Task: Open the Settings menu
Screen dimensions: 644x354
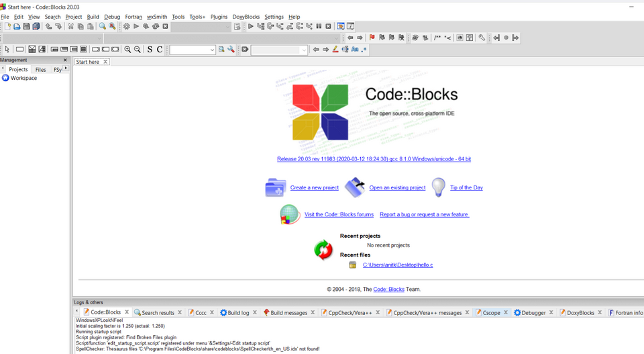Action: pyautogui.click(x=274, y=17)
